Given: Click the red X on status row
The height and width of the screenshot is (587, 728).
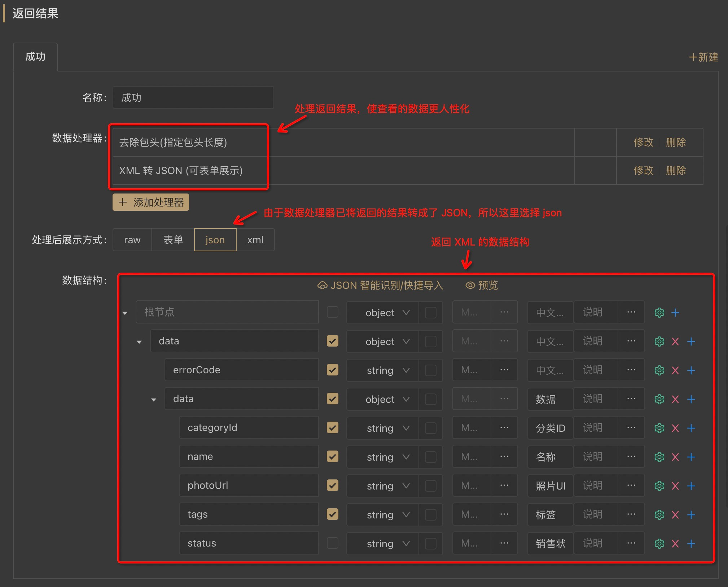Looking at the screenshot, I should tap(675, 543).
